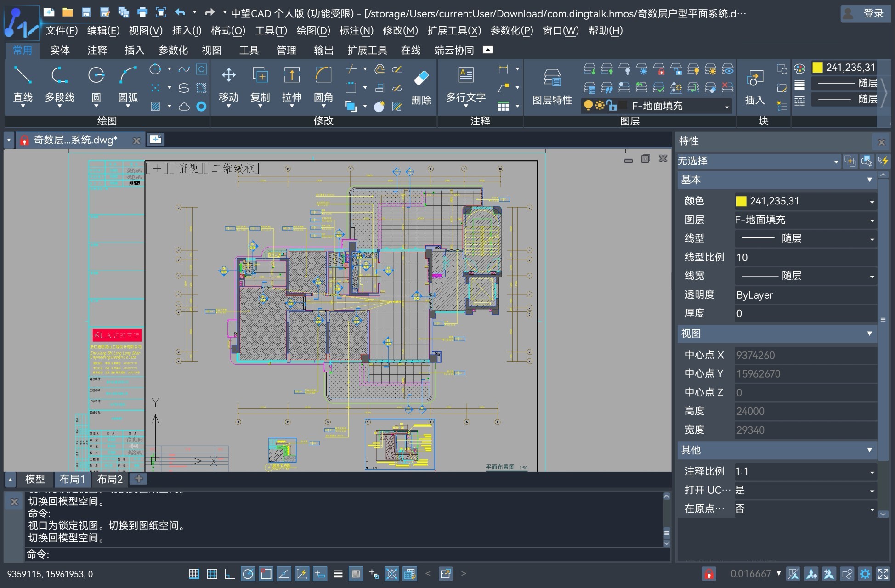This screenshot has height=588, width=895.
Task: Toggle object snap tracking in status bar
Action: click(284, 574)
